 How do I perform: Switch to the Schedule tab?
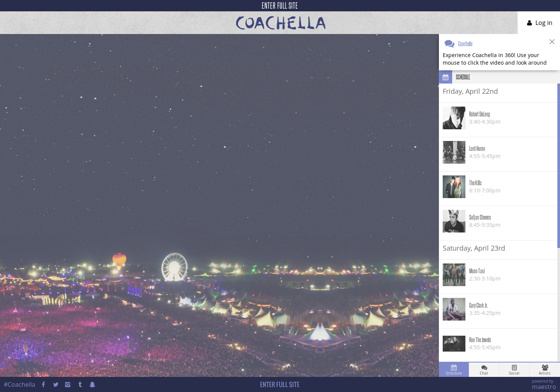(x=454, y=369)
